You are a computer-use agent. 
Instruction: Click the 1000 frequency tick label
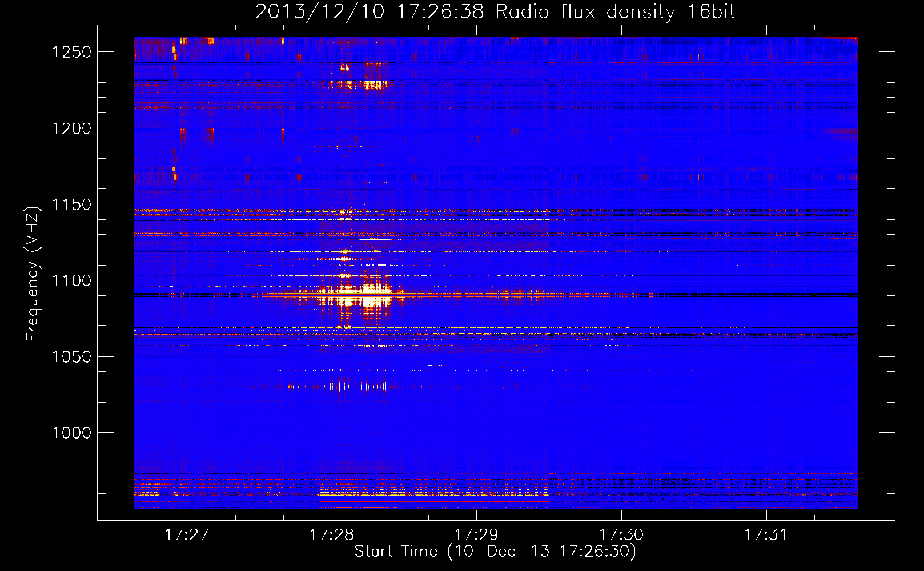coord(71,433)
